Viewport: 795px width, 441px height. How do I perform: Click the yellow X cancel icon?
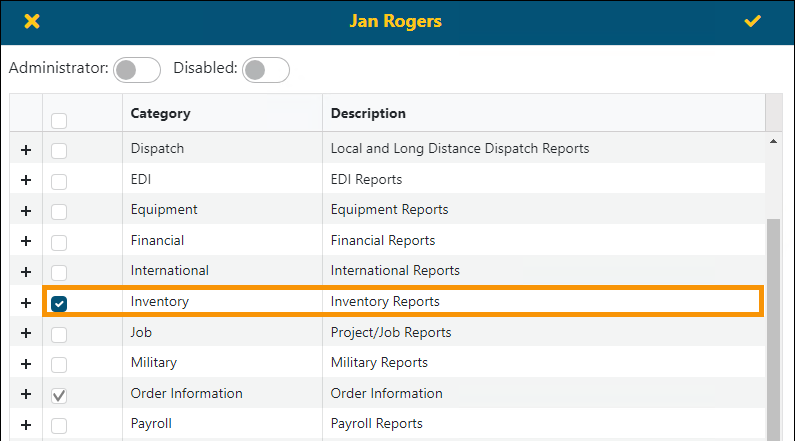[x=32, y=21]
